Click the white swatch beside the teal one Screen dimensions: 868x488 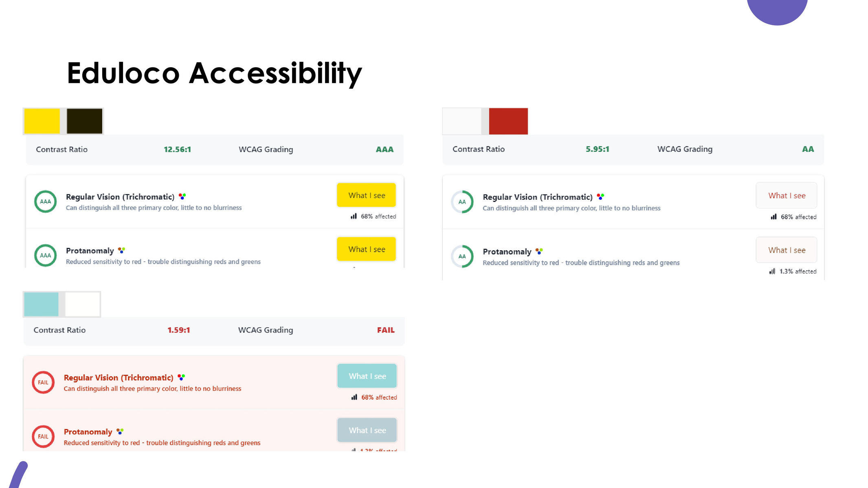83,304
